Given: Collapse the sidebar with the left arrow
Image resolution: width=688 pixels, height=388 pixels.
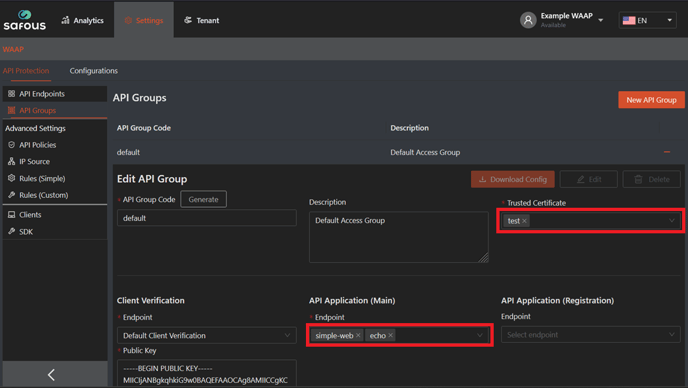Looking at the screenshot, I should coord(51,374).
